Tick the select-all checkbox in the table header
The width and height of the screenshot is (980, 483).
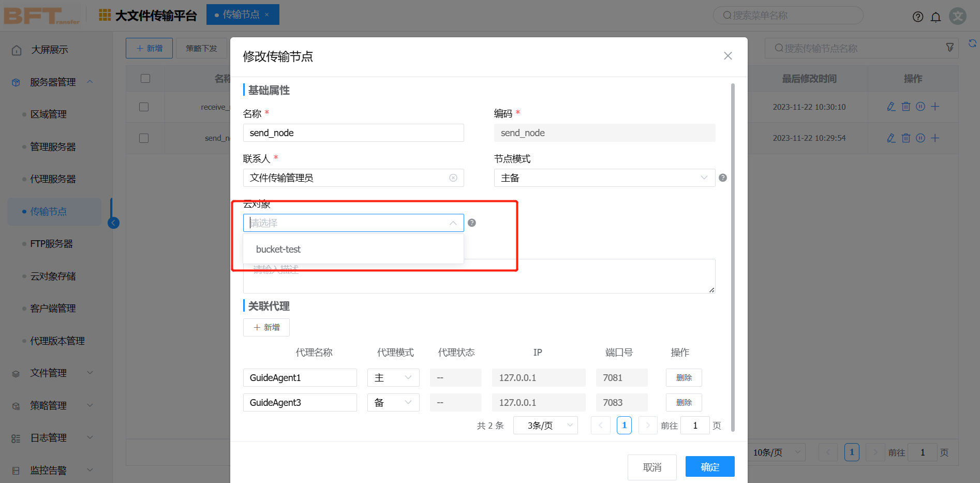(x=145, y=78)
